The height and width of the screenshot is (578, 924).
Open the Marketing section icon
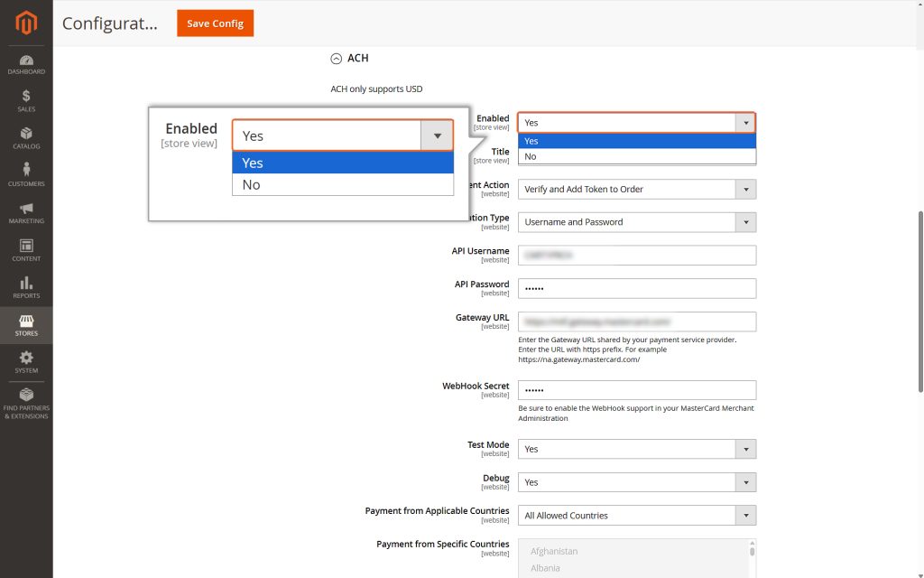click(x=25, y=211)
